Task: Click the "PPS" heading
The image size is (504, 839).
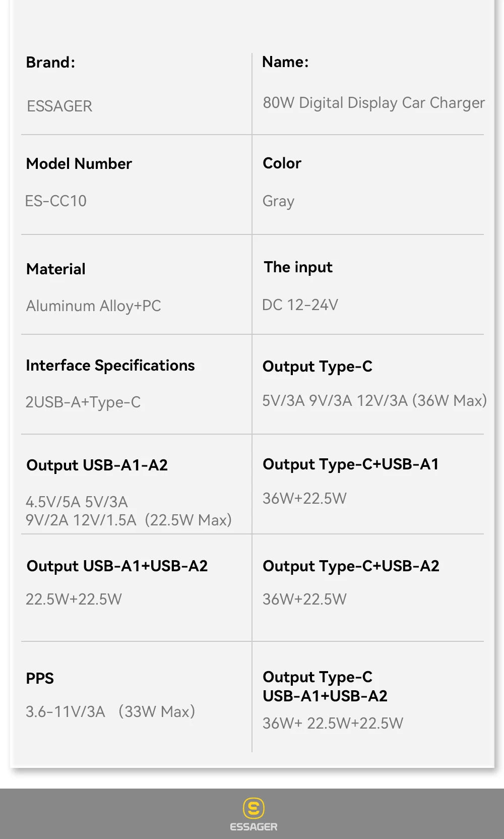Action: pos(40,679)
